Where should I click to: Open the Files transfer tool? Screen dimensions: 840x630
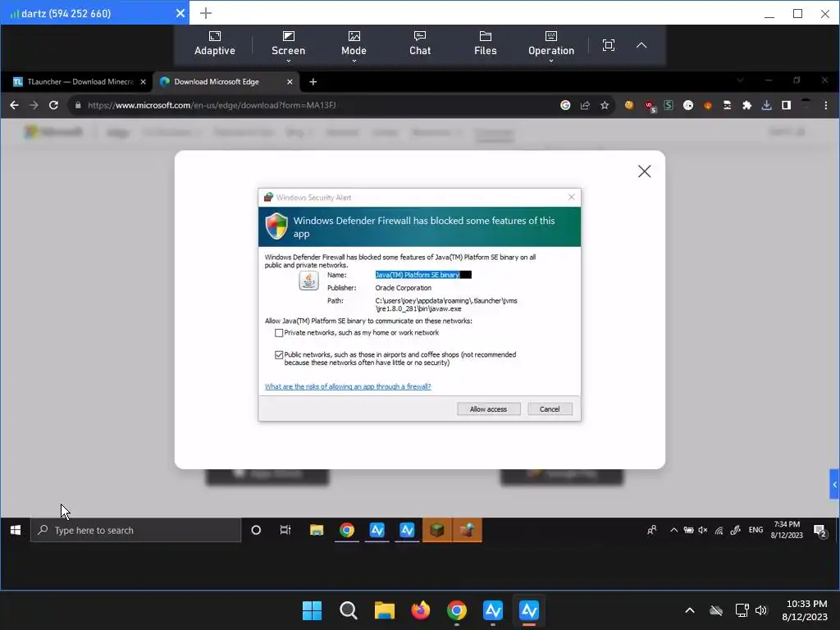click(x=485, y=44)
